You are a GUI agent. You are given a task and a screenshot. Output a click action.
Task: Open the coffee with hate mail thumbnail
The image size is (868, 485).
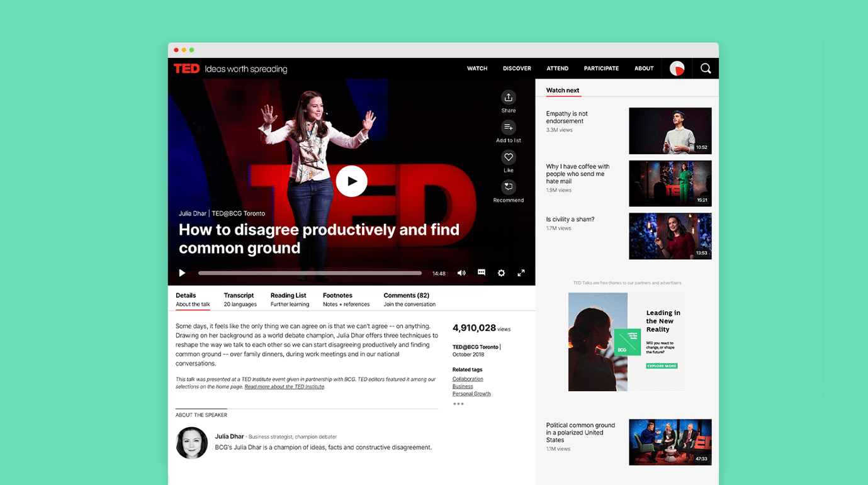click(670, 184)
